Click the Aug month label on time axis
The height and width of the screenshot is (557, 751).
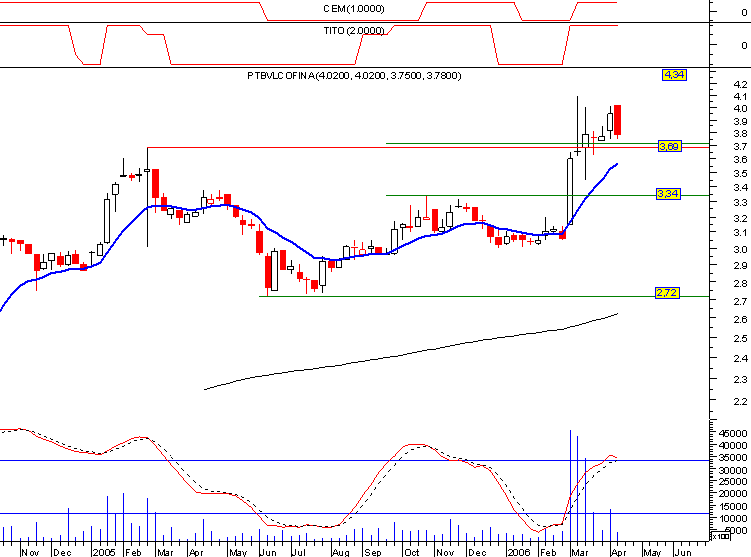[341, 552]
